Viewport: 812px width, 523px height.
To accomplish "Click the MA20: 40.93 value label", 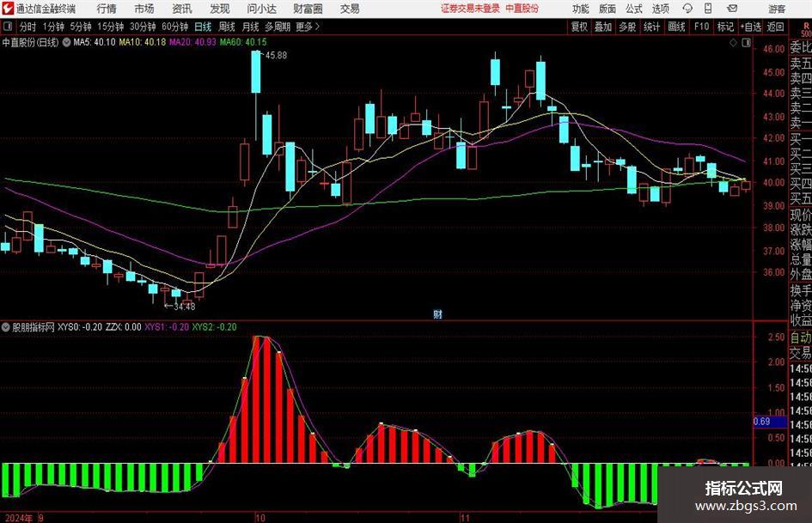I will (x=192, y=42).
